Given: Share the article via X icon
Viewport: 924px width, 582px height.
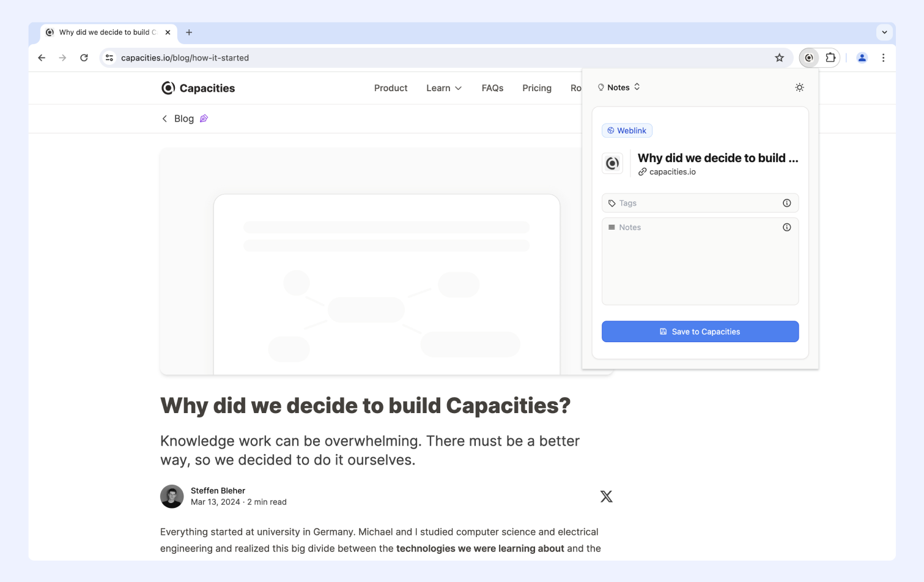Looking at the screenshot, I should [606, 496].
